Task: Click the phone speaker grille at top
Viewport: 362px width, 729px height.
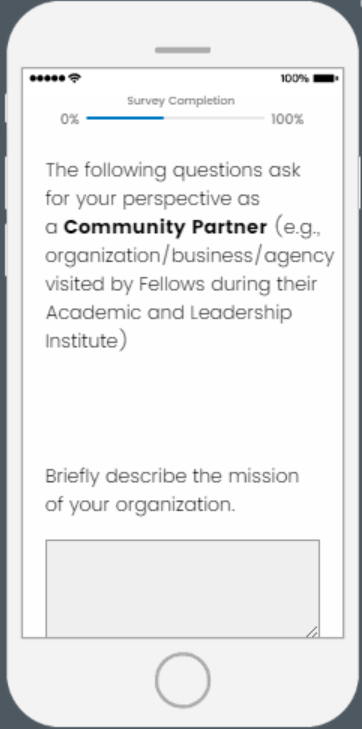Action: [x=183, y=50]
